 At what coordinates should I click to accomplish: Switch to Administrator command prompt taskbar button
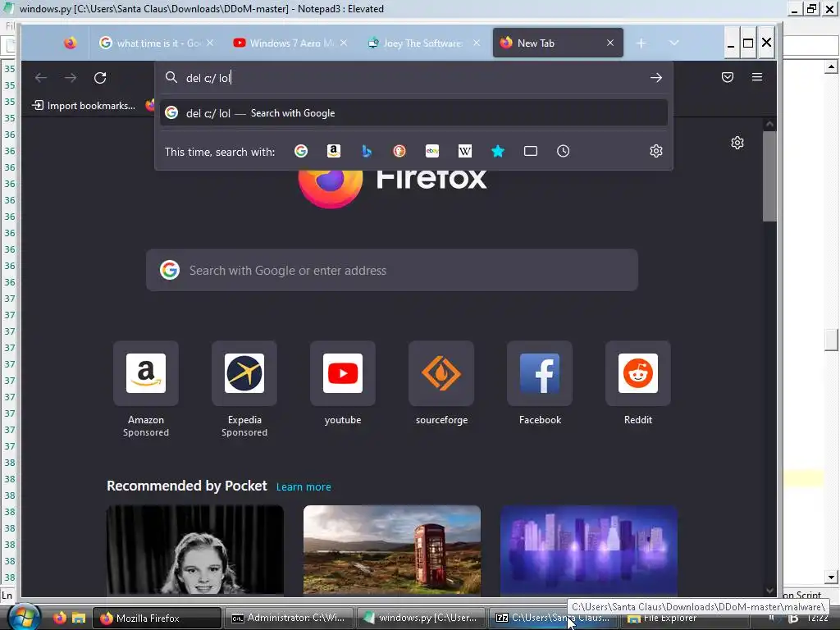(x=288, y=619)
